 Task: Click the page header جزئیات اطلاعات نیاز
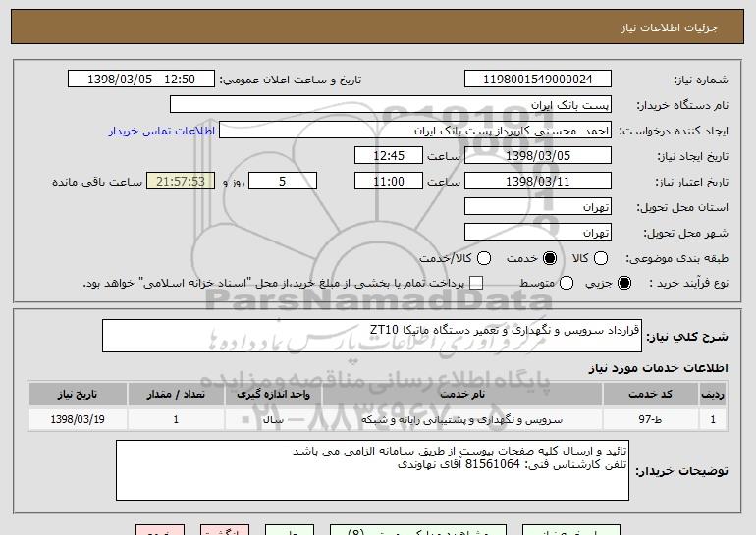(x=669, y=27)
